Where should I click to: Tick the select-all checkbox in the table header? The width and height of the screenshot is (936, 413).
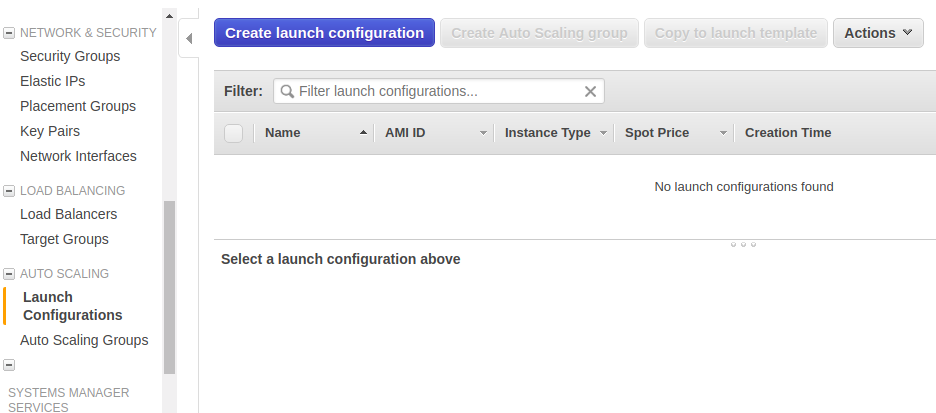tap(234, 133)
